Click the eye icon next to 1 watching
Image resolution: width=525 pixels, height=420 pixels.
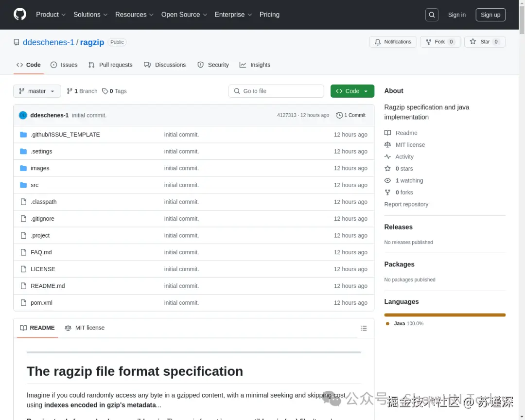pyautogui.click(x=387, y=180)
